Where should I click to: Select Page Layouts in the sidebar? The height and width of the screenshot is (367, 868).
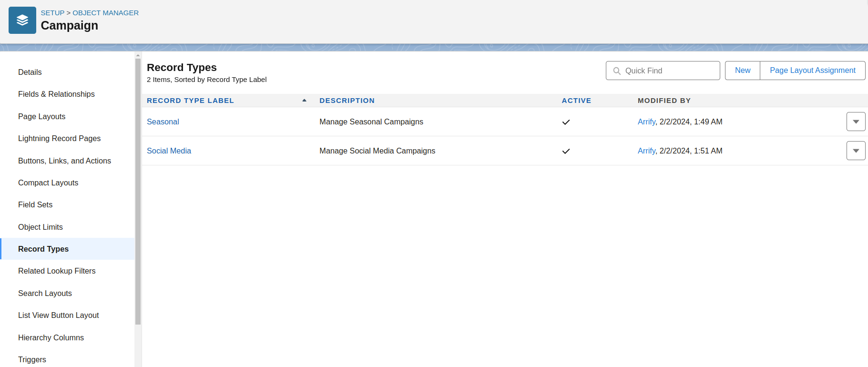coord(41,116)
